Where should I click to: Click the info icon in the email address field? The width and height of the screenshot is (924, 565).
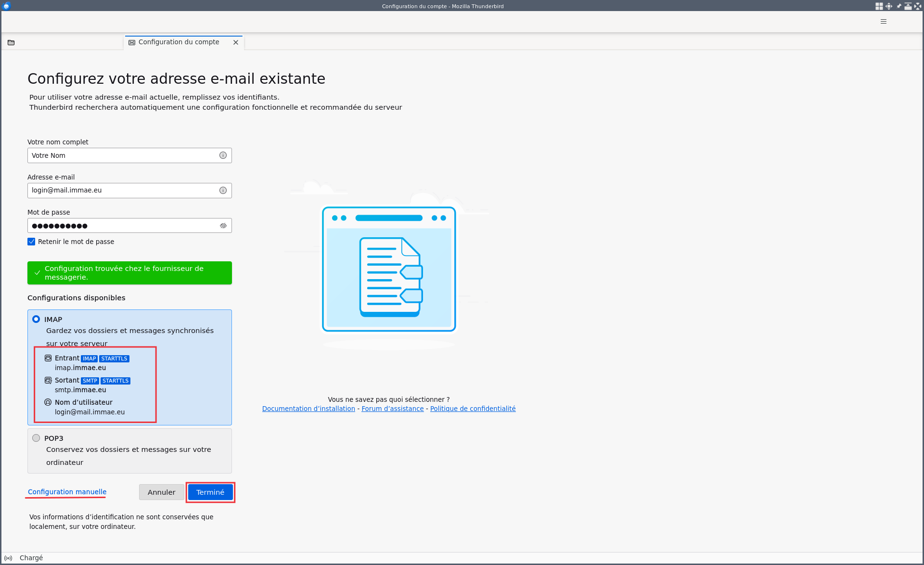click(223, 191)
